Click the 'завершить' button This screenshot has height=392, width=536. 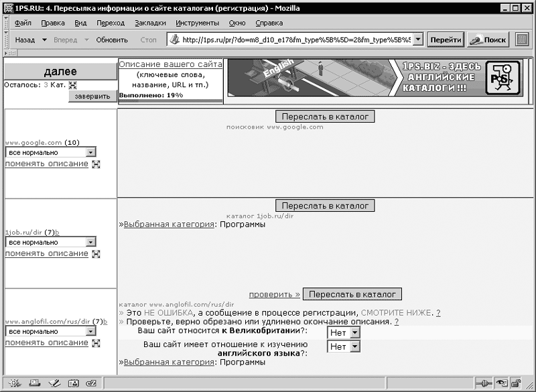tap(92, 96)
